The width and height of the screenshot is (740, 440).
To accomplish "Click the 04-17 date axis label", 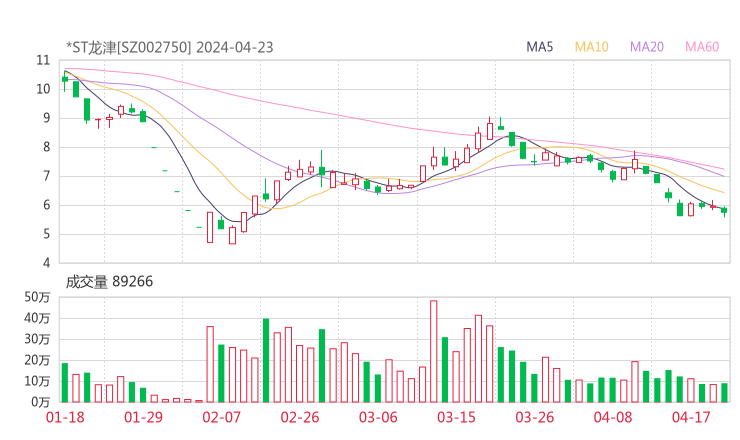I will click(691, 417).
